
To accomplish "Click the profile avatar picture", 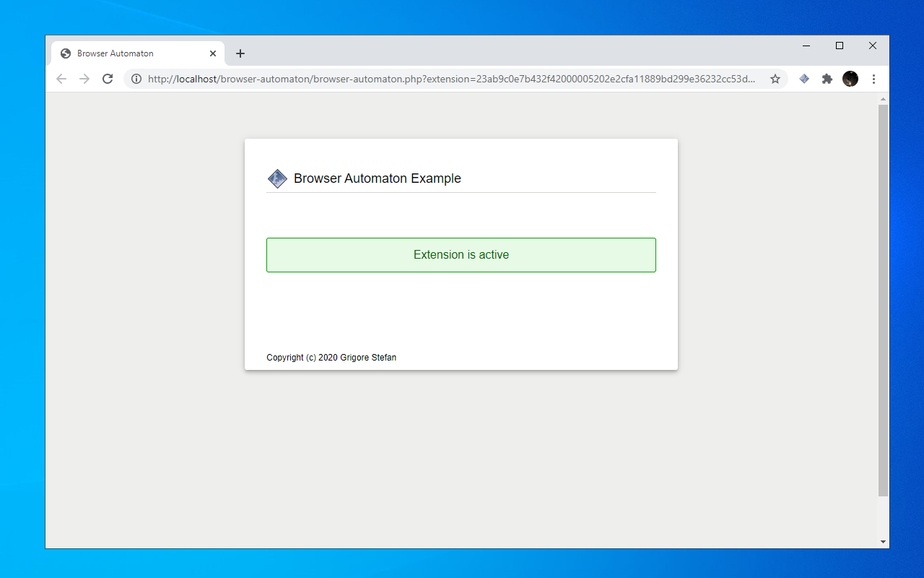I will coord(850,79).
